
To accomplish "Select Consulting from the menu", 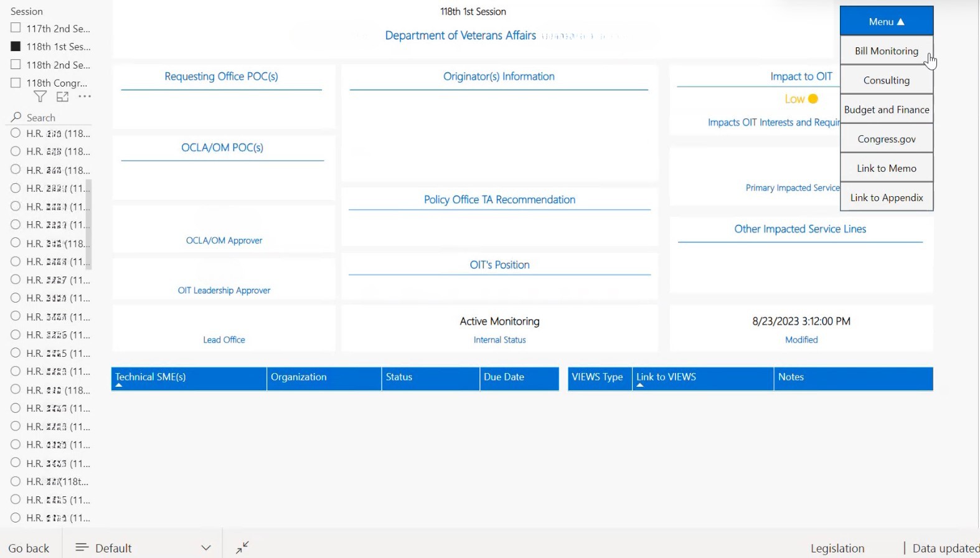I will pyautogui.click(x=887, y=80).
